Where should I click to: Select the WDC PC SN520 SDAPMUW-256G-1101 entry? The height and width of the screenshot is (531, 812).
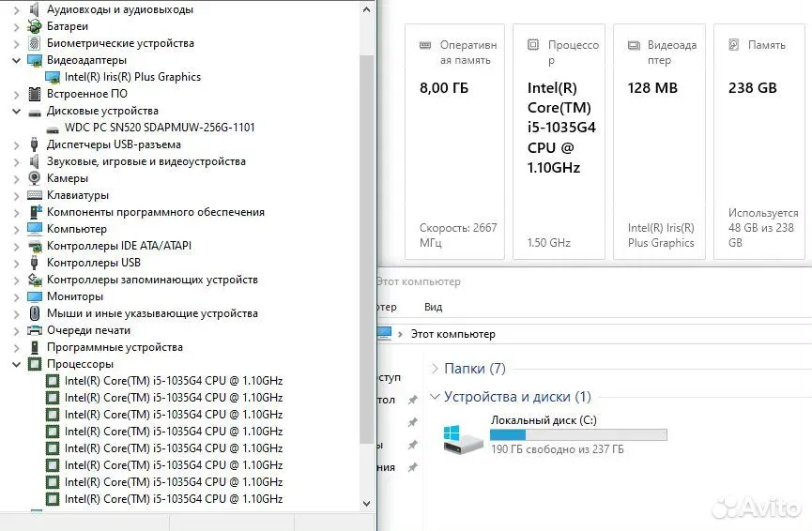pyautogui.click(x=160, y=128)
